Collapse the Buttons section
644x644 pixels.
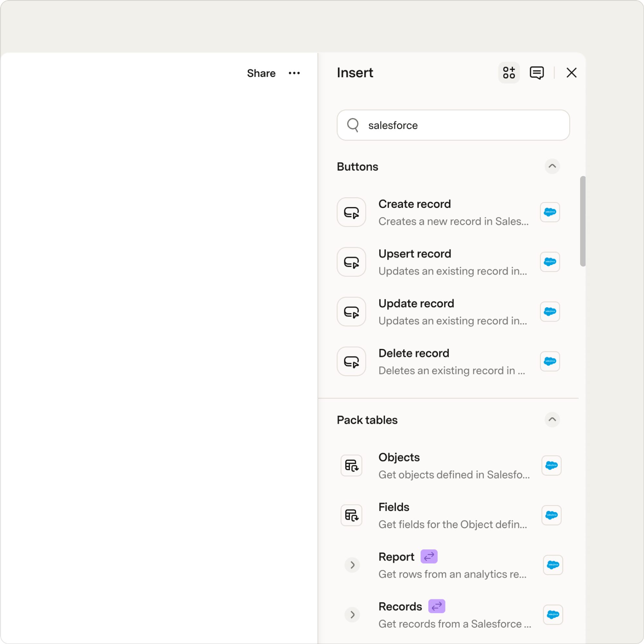click(x=552, y=166)
